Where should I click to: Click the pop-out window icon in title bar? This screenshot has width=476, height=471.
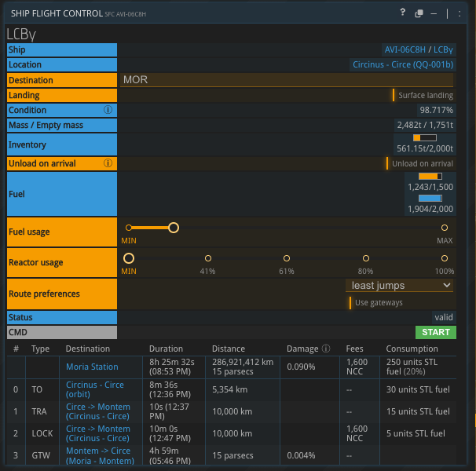419,13
